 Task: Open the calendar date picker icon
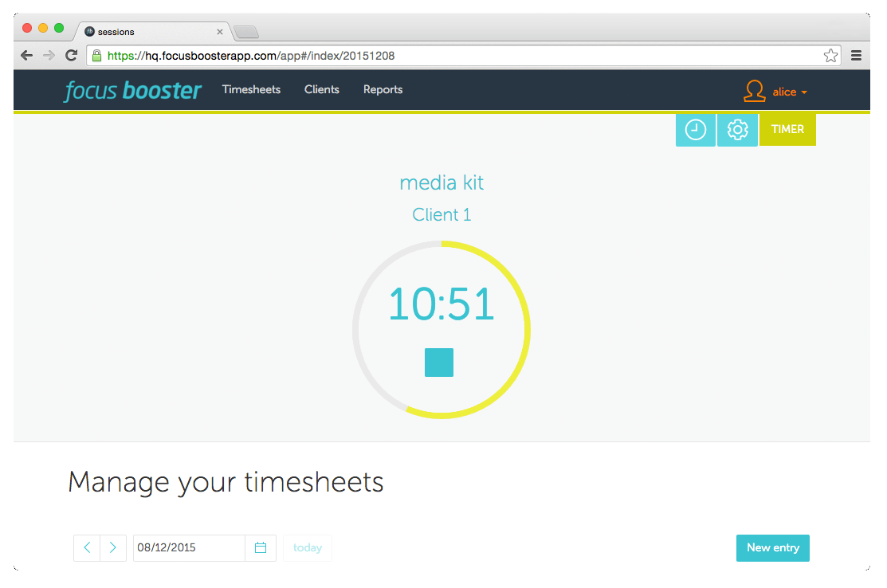(x=261, y=548)
